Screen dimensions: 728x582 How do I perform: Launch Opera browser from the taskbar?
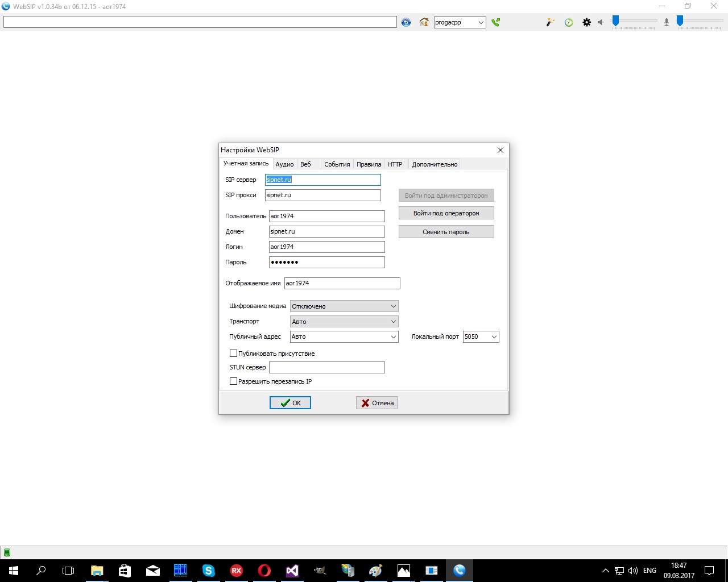[264, 571]
